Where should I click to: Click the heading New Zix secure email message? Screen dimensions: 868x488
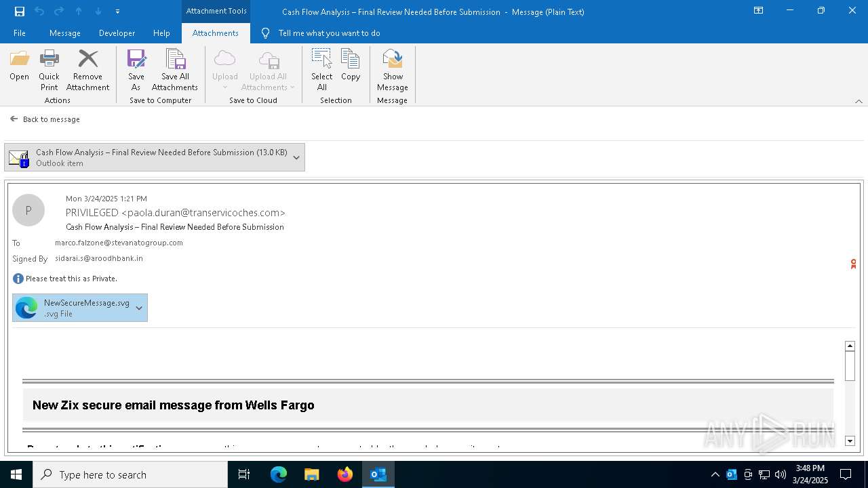(174, 405)
